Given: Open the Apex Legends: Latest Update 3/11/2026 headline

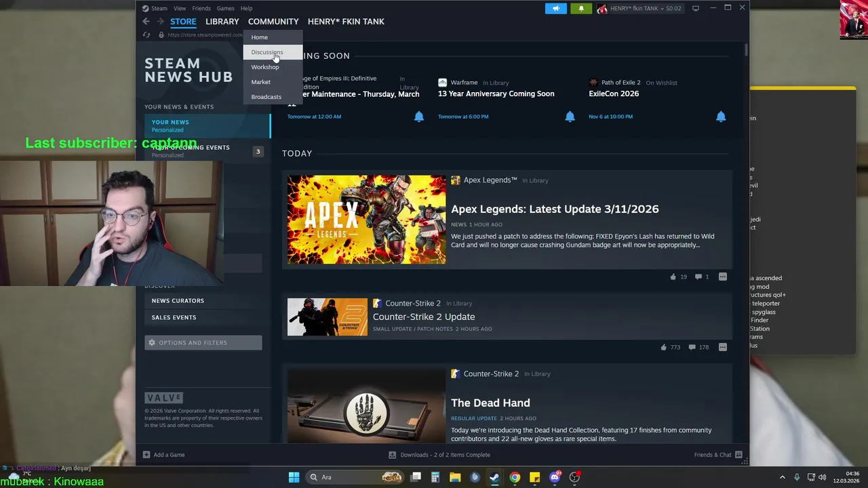Looking at the screenshot, I should pyautogui.click(x=555, y=209).
